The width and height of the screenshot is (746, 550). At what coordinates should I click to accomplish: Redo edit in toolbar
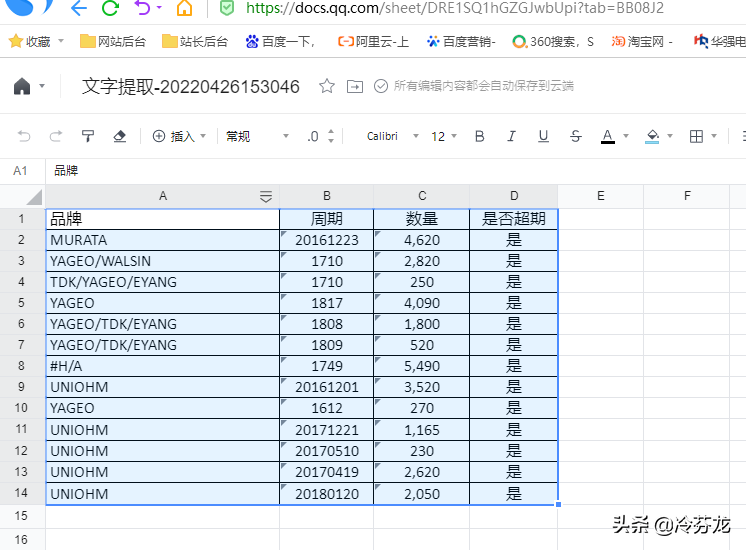pyautogui.click(x=56, y=137)
